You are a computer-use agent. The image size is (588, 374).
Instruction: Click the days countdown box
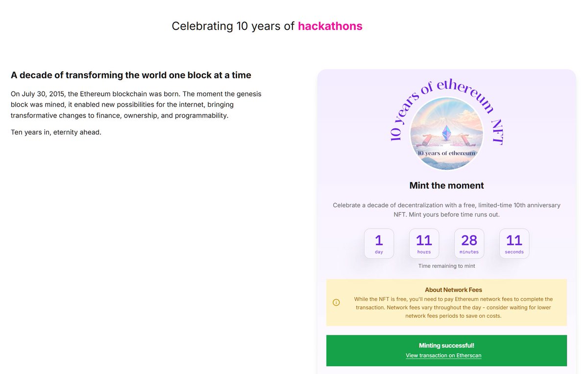pos(379,244)
